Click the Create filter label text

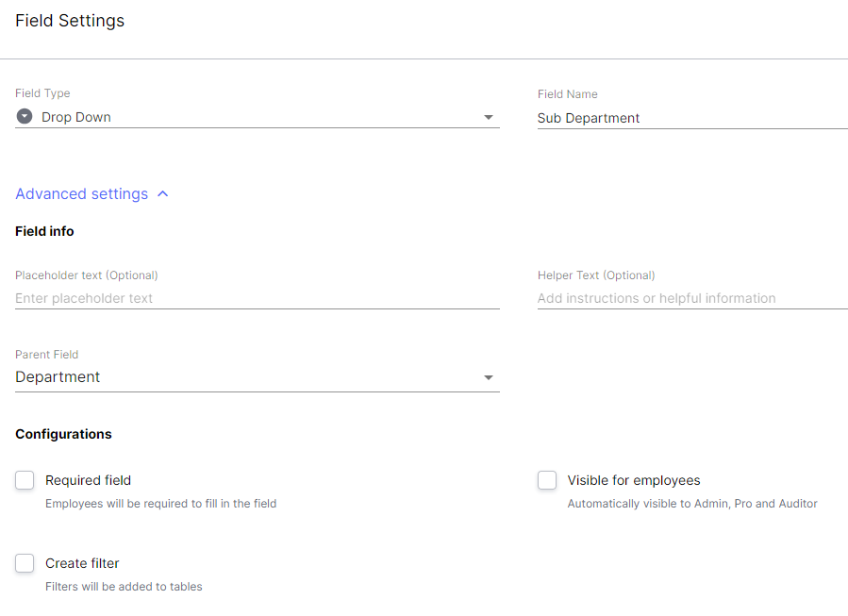pos(82,563)
